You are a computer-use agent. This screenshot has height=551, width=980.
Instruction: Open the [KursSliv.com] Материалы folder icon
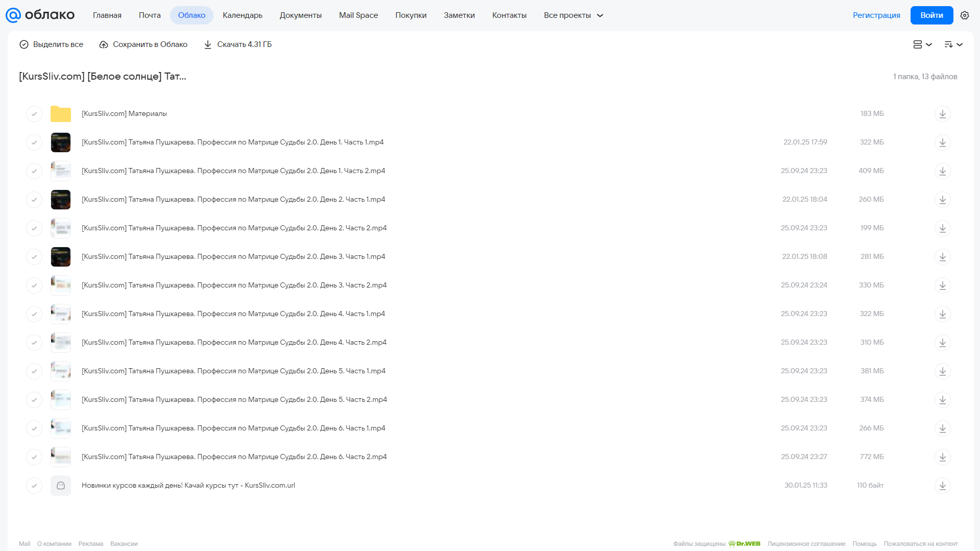coord(61,114)
